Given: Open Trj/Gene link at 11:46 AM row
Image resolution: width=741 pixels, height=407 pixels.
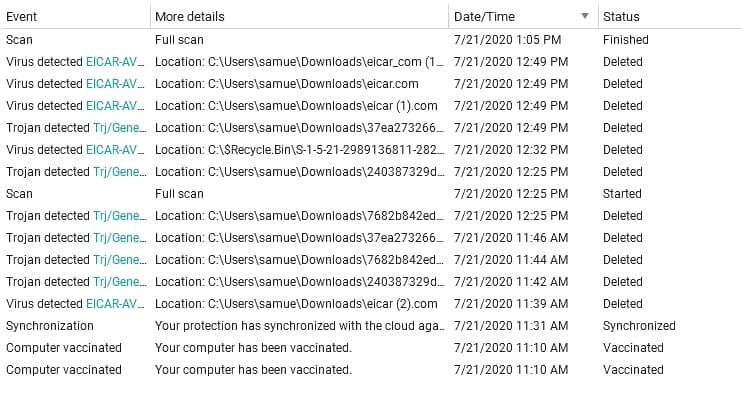Looking at the screenshot, I should [x=120, y=238].
